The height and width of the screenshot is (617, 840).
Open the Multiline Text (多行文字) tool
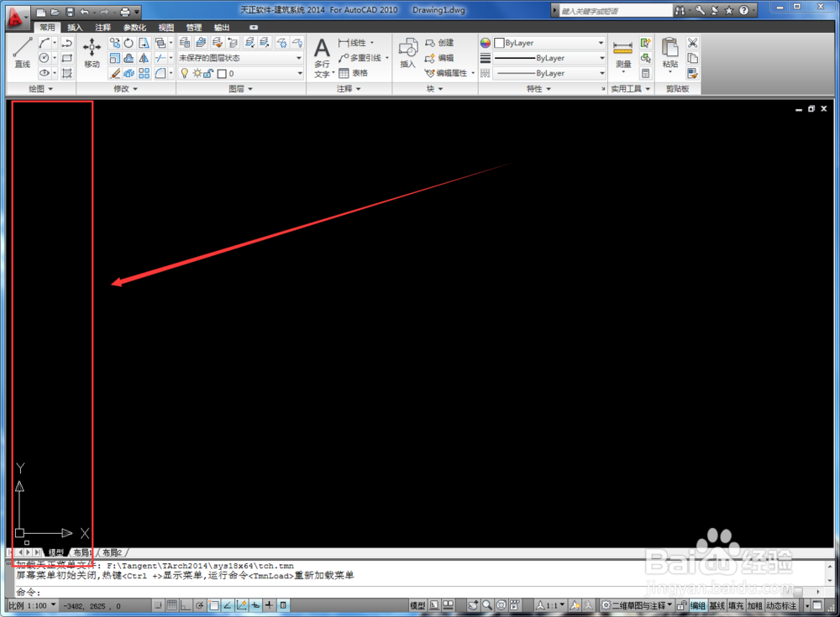pyautogui.click(x=322, y=57)
